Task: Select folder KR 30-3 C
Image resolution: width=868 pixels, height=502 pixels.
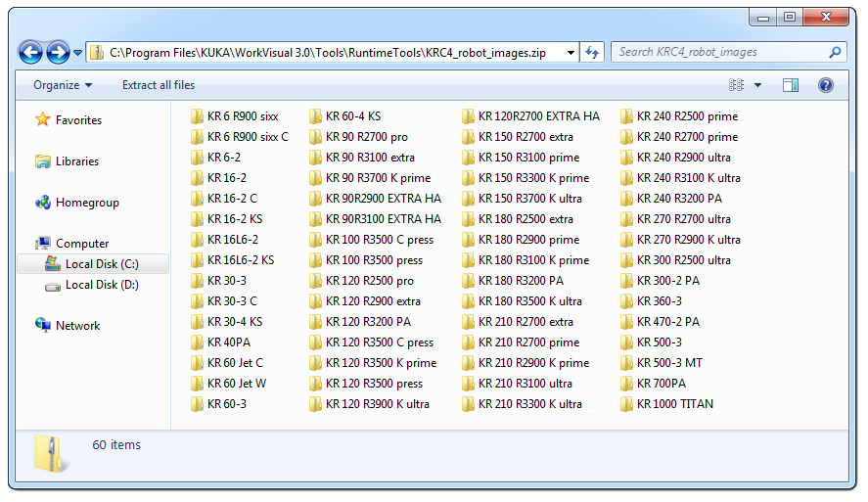Action: 224,301
